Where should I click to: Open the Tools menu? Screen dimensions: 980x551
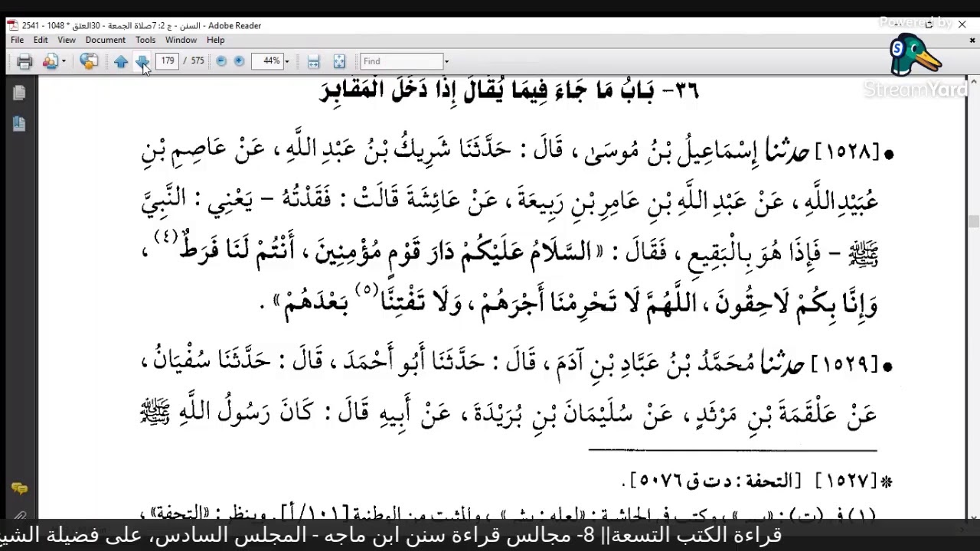(x=145, y=40)
